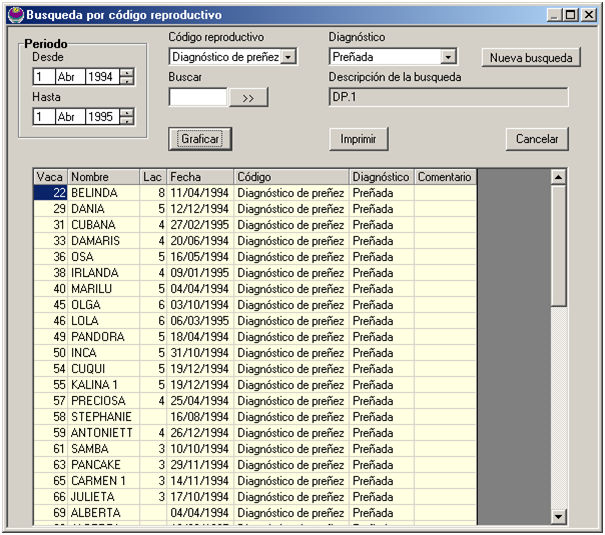Click the Nueva busqueda button

click(x=531, y=58)
